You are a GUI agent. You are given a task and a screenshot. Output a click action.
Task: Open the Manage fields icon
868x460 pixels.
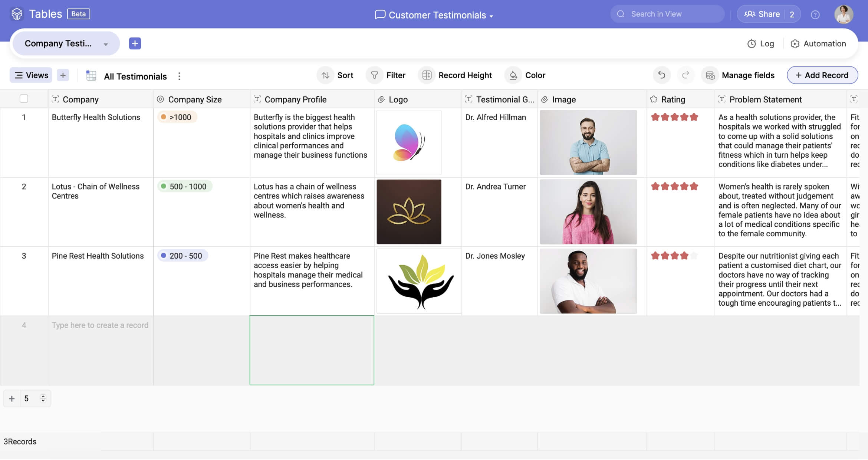(x=710, y=76)
